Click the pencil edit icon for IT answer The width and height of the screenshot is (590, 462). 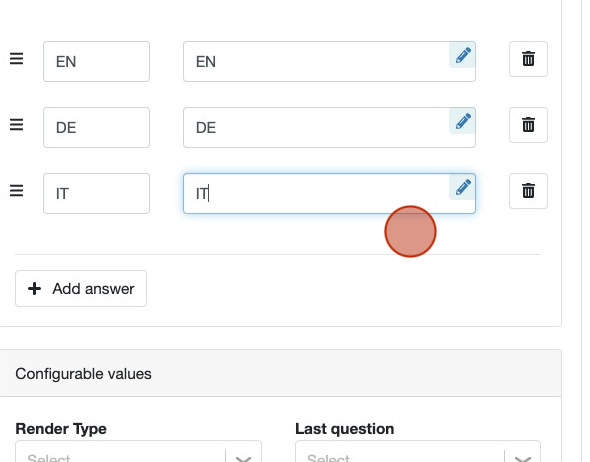(462, 187)
